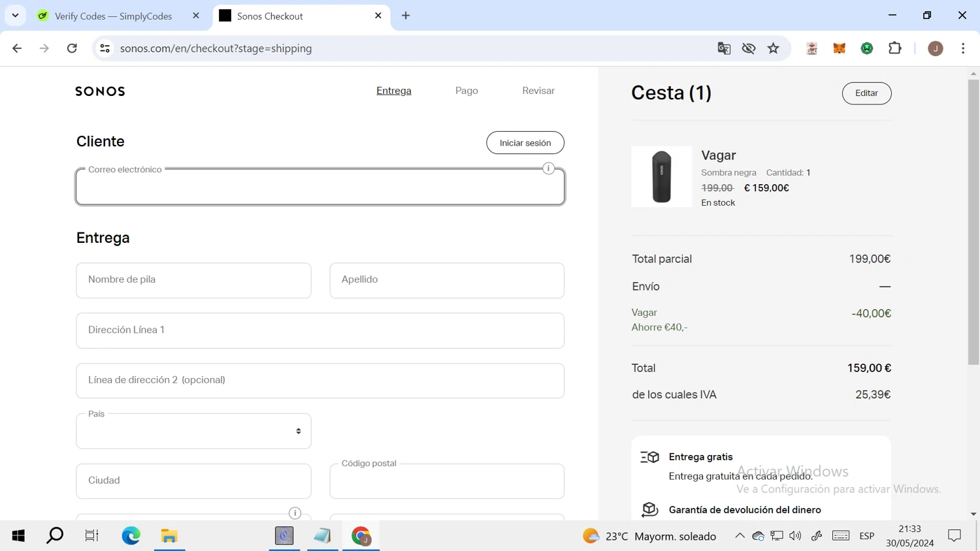This screenshot has height=551, width=980.
Task: Open the MetaMask fox extension
Action: 840,48
